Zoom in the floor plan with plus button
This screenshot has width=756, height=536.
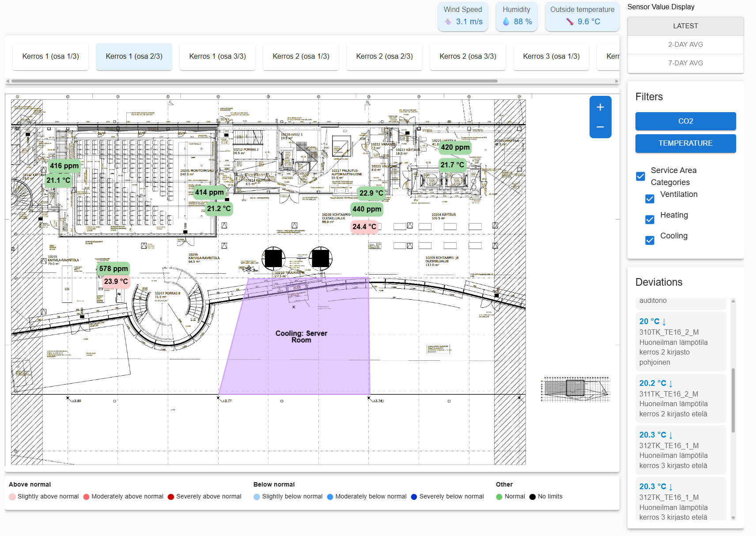pos(600,107)
